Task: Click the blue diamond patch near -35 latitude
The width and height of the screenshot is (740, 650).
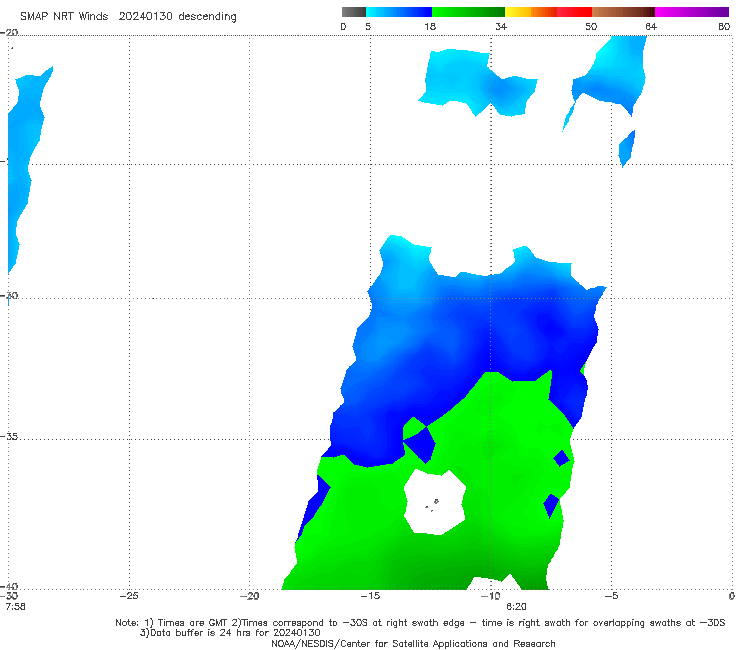Action: (x=419, y=445)
